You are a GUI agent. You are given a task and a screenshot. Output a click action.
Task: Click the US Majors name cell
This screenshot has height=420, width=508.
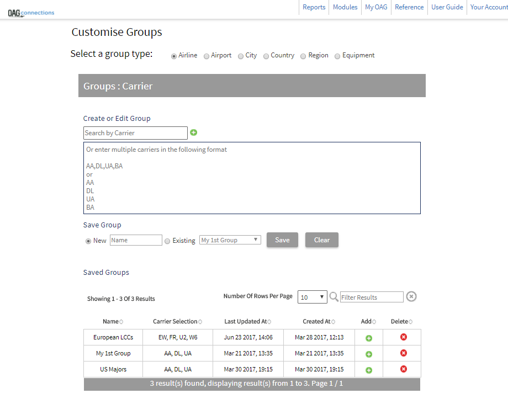113,369
